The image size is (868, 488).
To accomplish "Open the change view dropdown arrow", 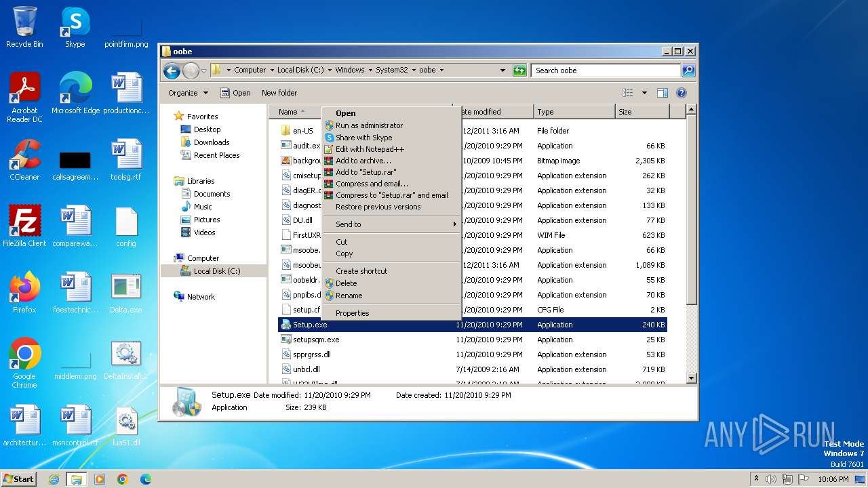I will coord(644,93).
